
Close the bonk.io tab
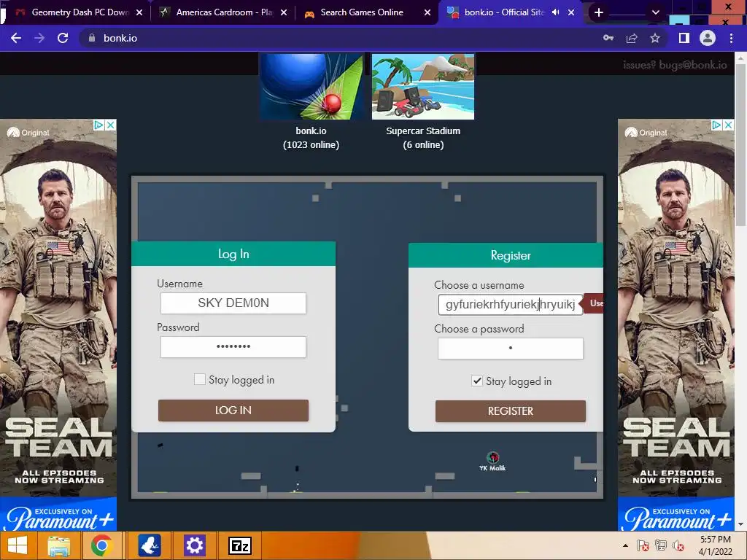571,12
